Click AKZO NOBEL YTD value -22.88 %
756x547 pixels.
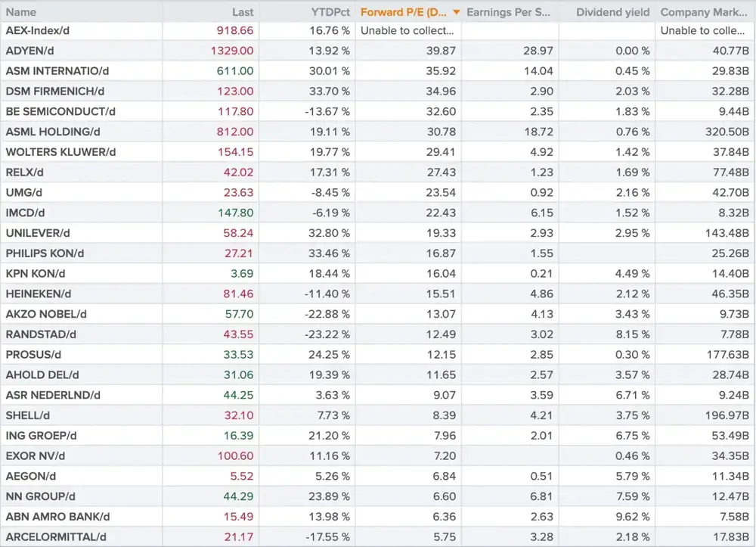[x=327, y=314]
